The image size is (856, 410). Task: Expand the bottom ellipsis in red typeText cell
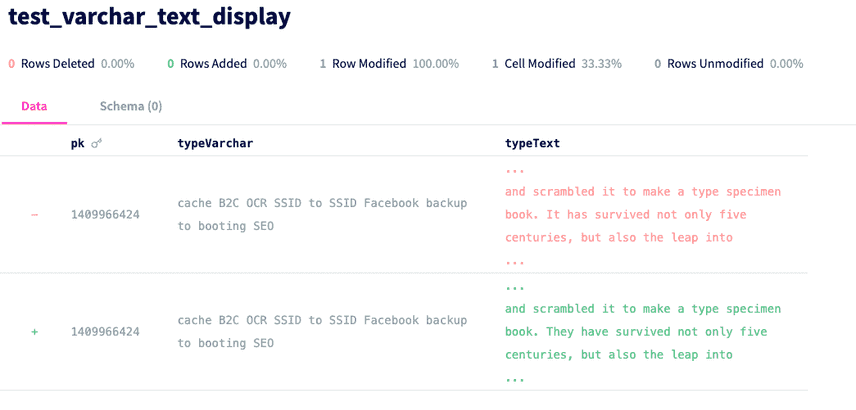click(x=514, y=263)
